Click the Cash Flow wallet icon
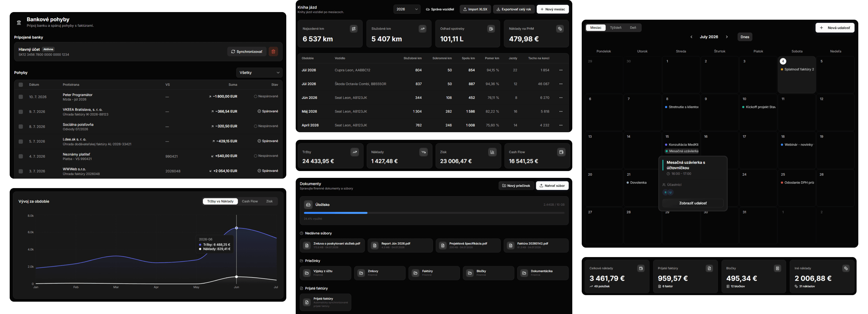Screen dimensions: 868x314 pos(561,152)
